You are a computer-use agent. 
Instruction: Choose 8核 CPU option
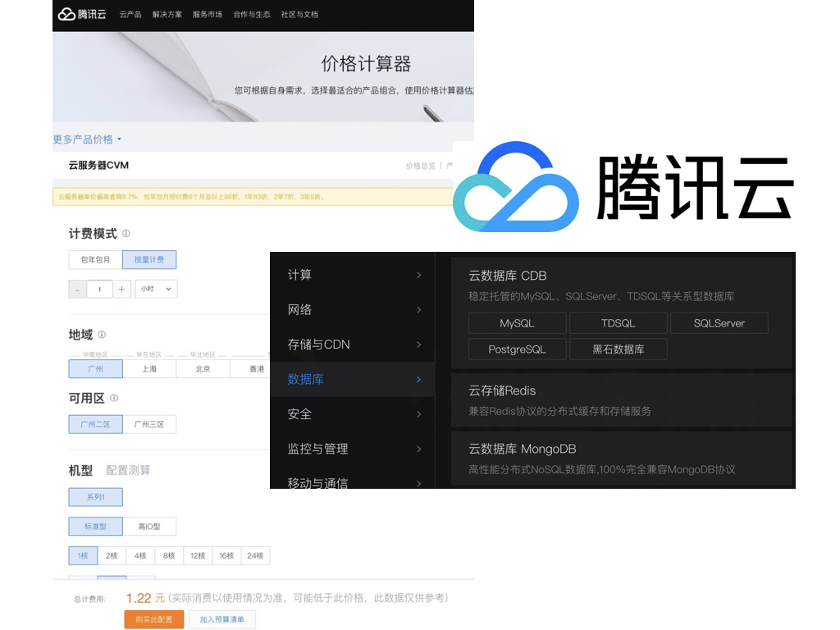[x=169, y=556]
